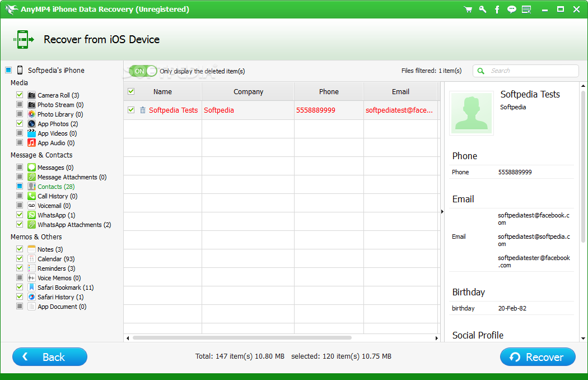Open the Facebook icon in title bar

point(497,10)
